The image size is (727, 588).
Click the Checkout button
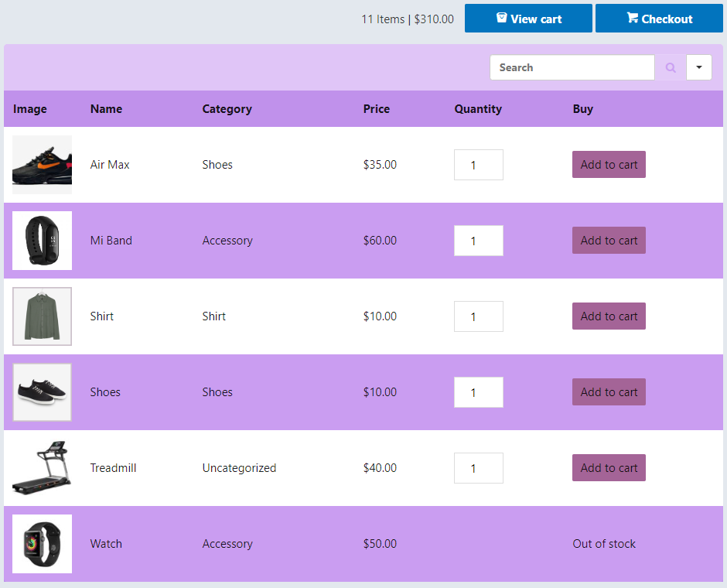click(659, 18)
